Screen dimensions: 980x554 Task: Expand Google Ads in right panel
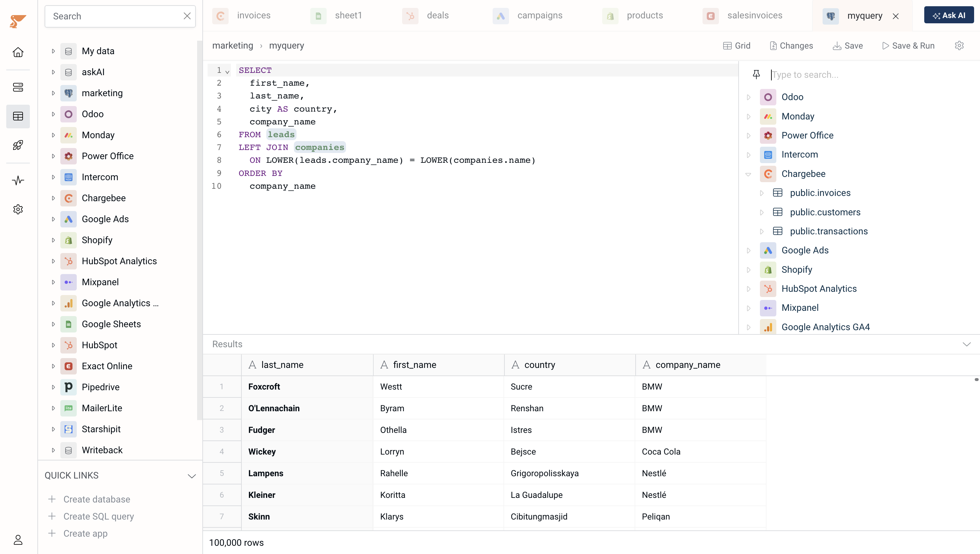coord(748,250)
